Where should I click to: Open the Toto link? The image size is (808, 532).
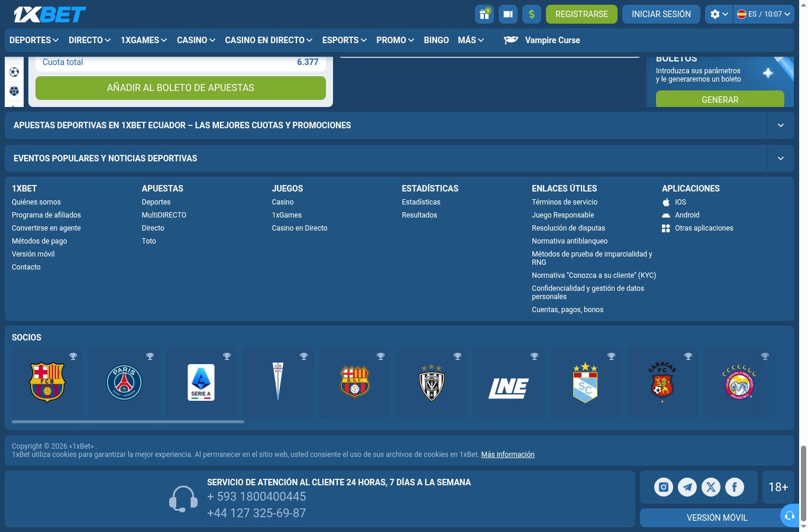pos(149,241)
